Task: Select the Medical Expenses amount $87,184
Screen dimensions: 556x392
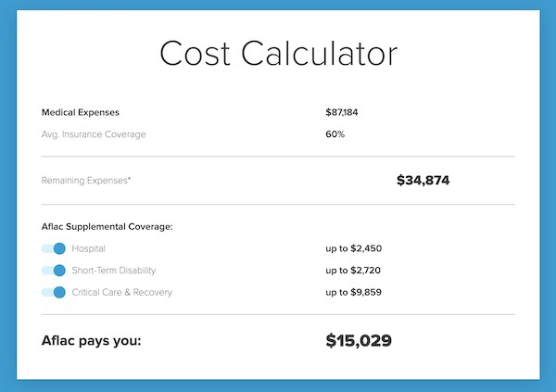Action: pos(342,112)
